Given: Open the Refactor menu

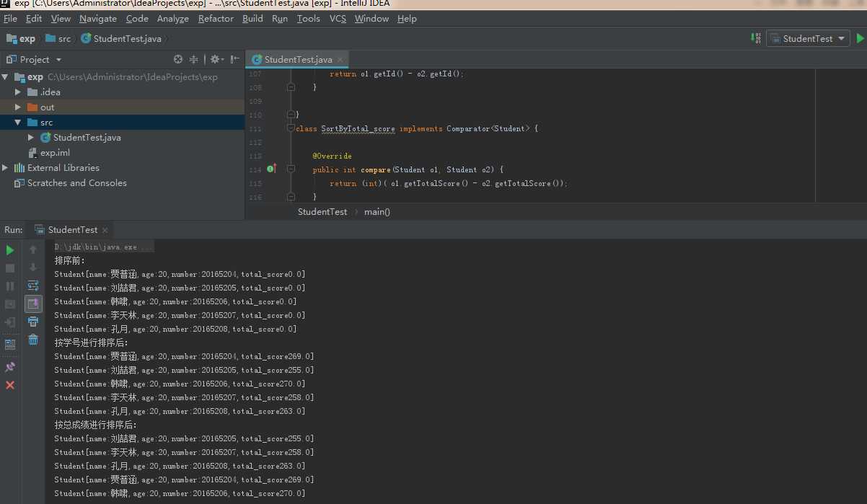Looking at the screenshot, I should point(216,19).
